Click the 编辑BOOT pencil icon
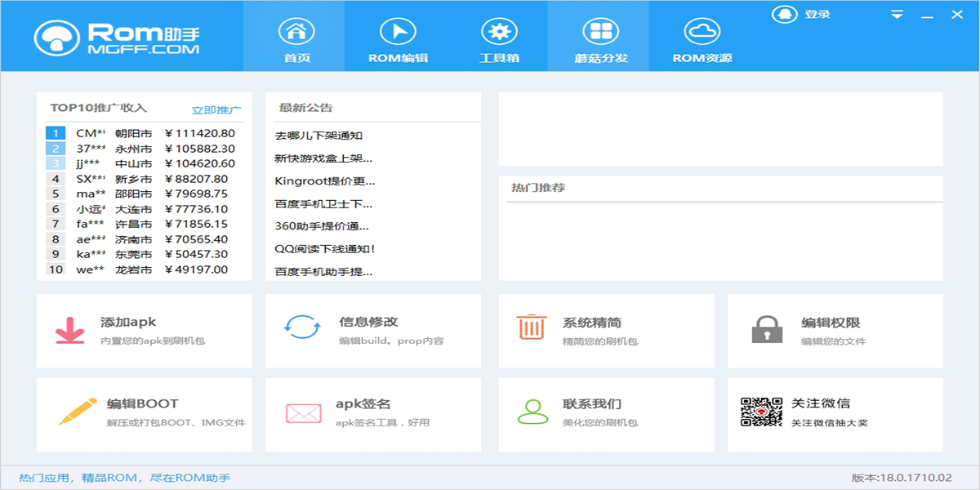 [78, 409]
